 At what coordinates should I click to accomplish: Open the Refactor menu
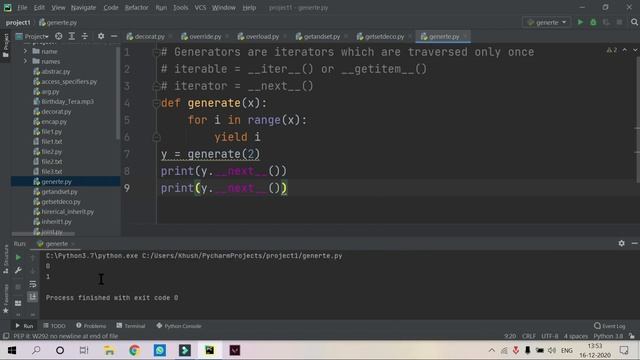point(136,7)
